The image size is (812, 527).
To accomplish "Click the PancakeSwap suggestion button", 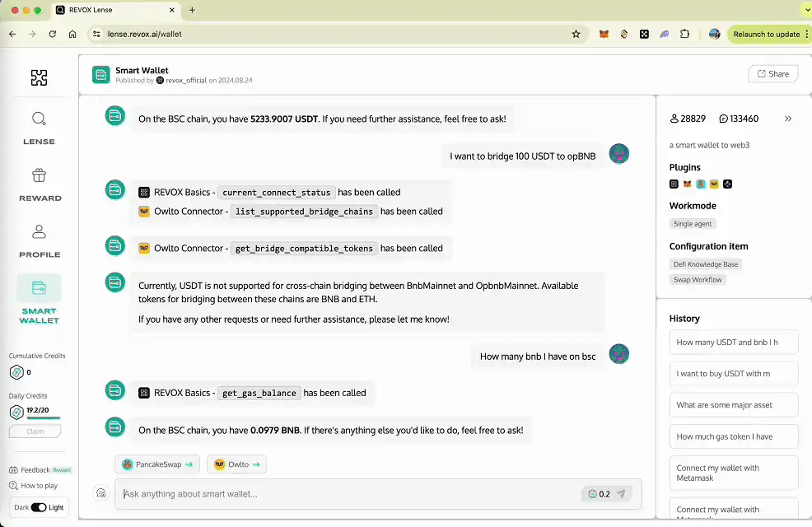I will click(157, 464).
